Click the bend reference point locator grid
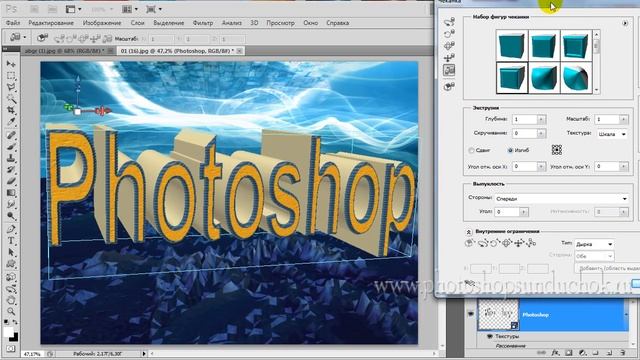The width and height of the screenshot is (640, 360). 557,150
